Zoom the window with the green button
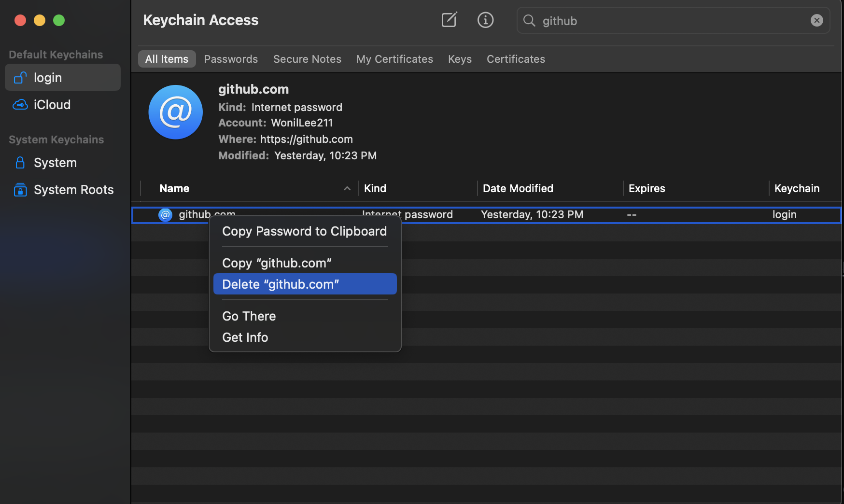 [59, 20]
